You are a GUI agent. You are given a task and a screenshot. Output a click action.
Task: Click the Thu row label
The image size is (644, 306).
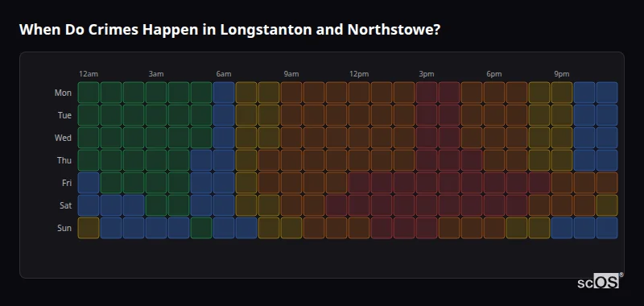point(64,160)
